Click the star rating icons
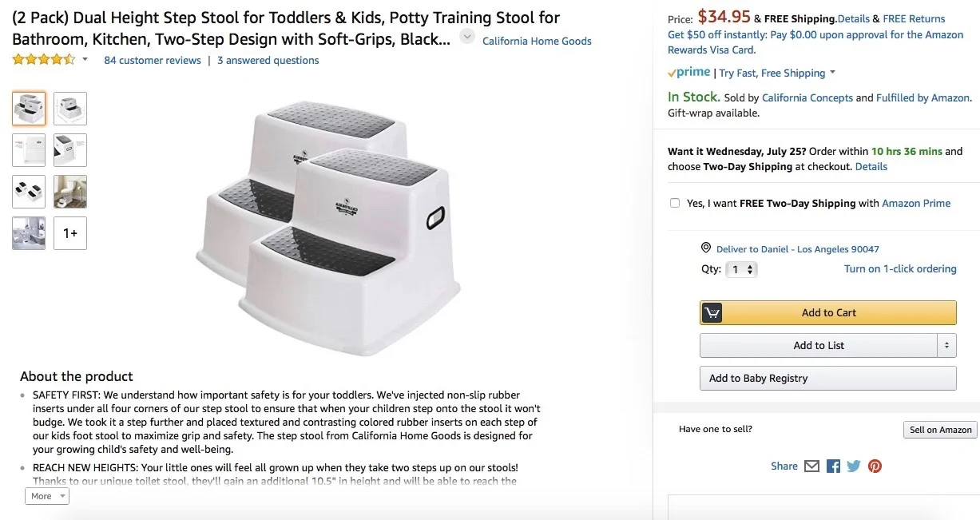This screenshot has height=520, width=980. pos(44,60)
